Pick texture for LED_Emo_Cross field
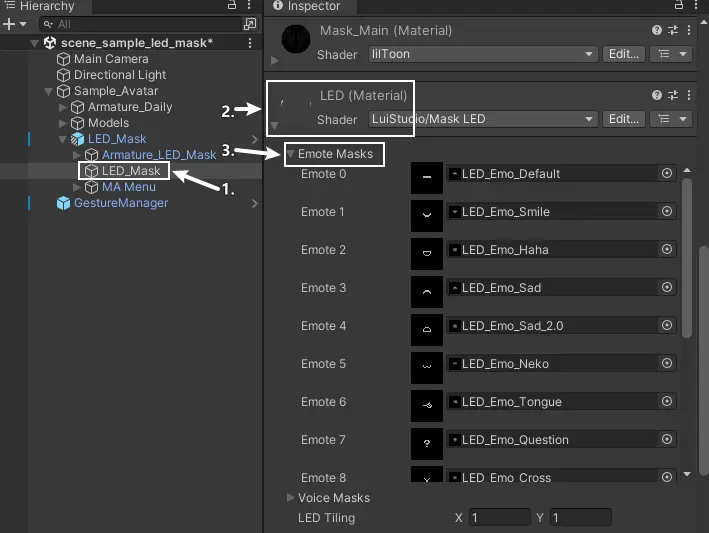709x533 pixels. (x=666, y=476)
